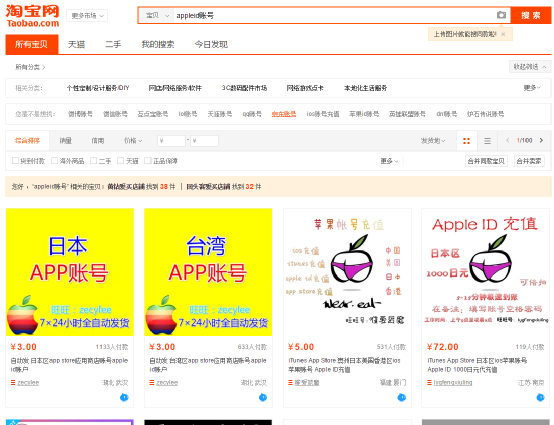Open 日本 APP账号 product thumbnail
554x425 pixels.
(70, 272)
